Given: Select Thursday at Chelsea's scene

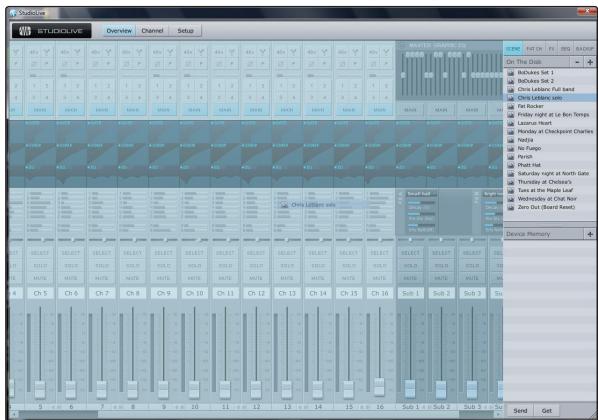Looking at the screenshot, I should [x=550, y=182].
